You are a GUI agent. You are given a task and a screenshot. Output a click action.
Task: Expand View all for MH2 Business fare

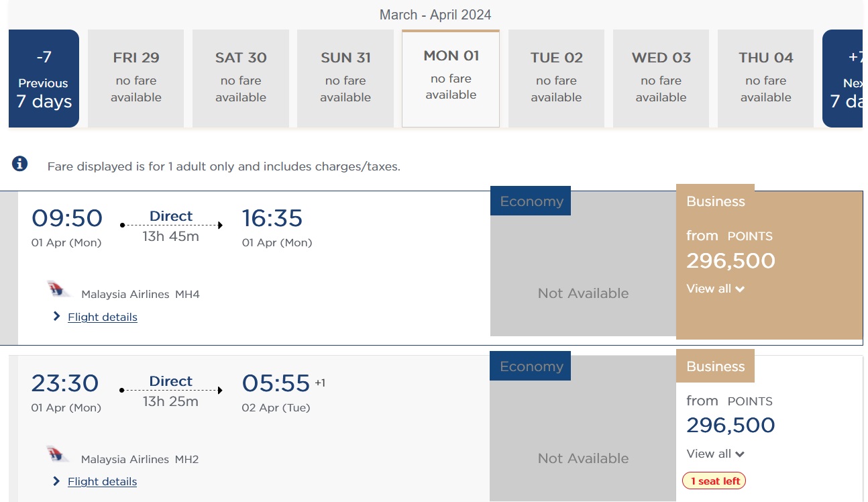coord(715,454)
